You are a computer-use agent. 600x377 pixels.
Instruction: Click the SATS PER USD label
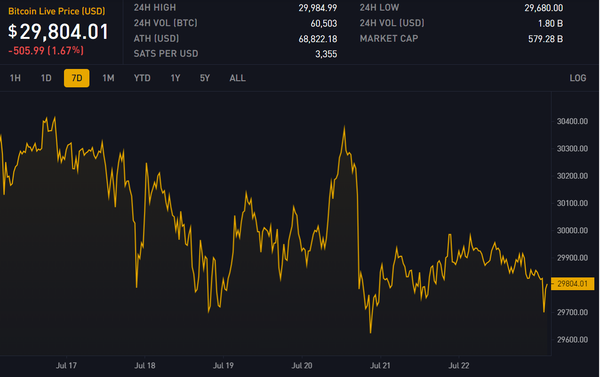(166, 54)
